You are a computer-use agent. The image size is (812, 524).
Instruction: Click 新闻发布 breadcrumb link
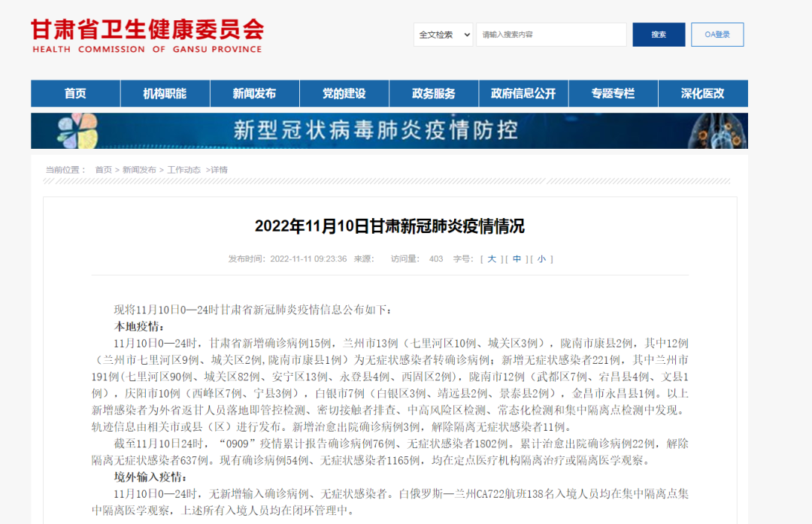[x=139, y=170]
